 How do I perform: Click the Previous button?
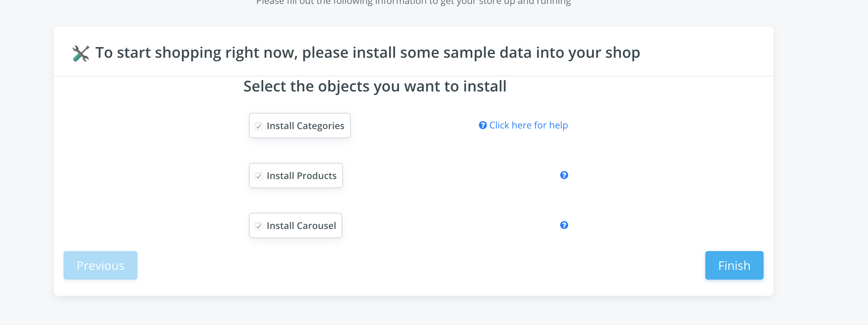(x=100, y=265)
